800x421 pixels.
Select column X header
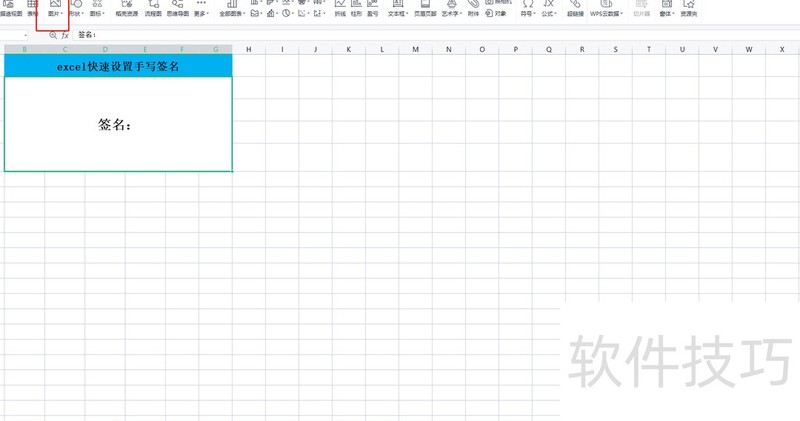pos(782,49)
